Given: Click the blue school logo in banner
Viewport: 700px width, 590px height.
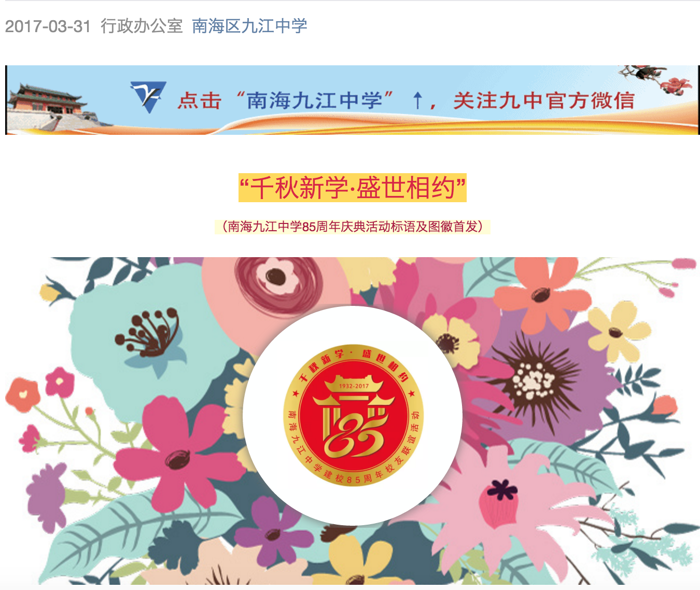Looking at the screenshot, I should click(x=148, y=97).
